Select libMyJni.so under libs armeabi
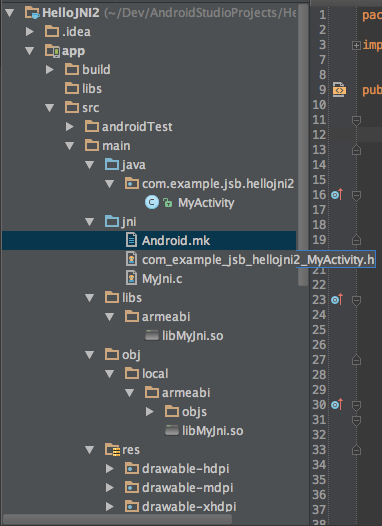 [x=193, y=336]
